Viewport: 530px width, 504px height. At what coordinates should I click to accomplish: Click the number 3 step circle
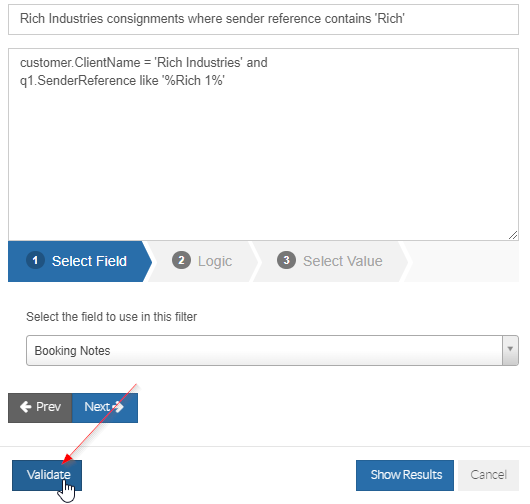pos(286,261)
